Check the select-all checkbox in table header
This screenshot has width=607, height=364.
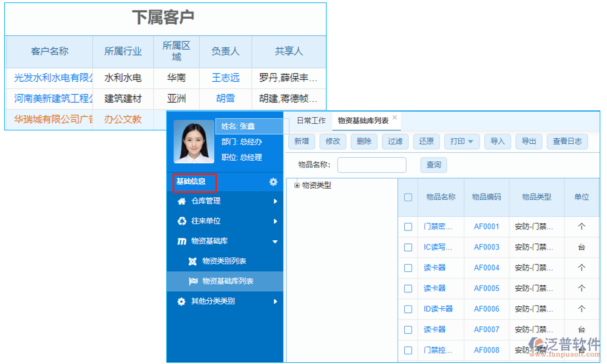[x=408, y=197]
